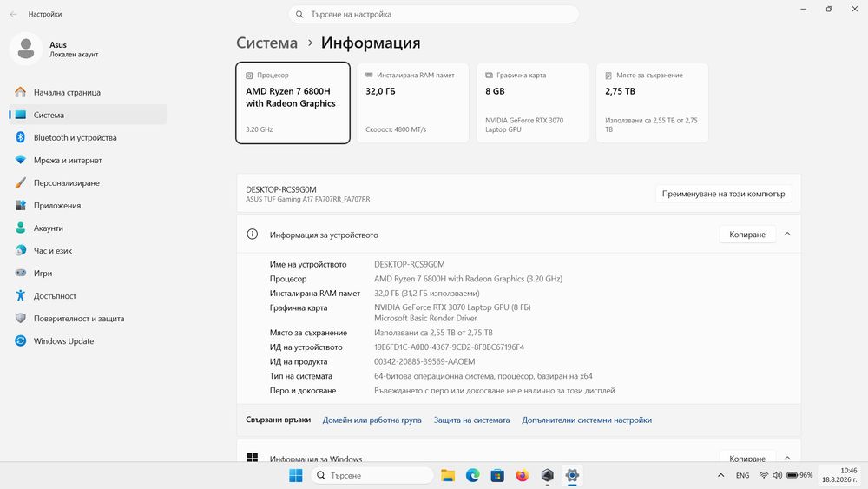868x489 pixels.
Task: Open Начална страница home page
Action: pos(88,92)
